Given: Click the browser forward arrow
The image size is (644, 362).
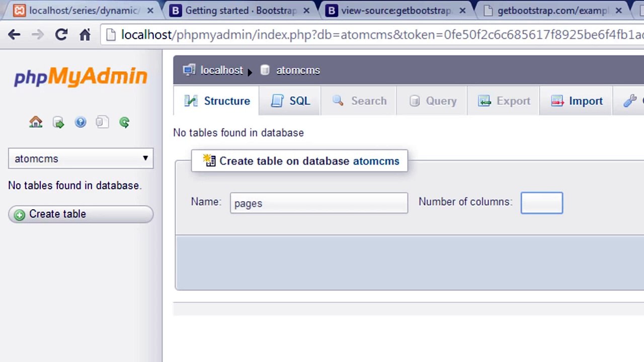Looking at the screenshot, I should 38,34.
